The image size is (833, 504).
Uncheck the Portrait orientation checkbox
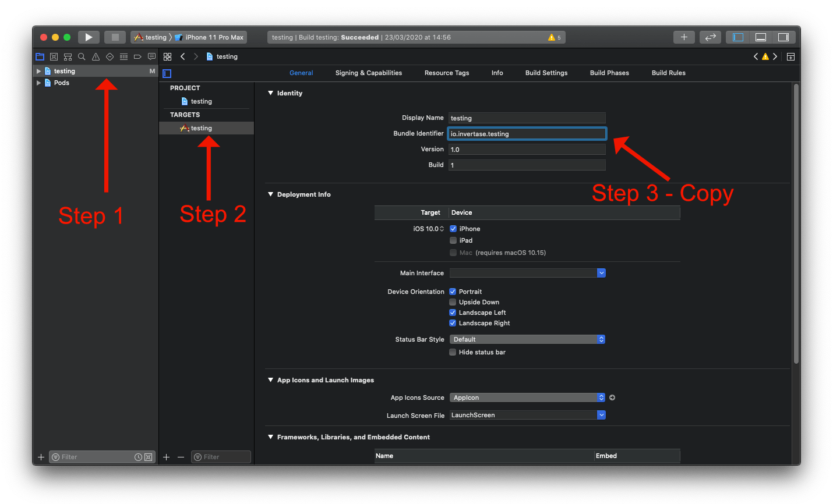pyautogui.click(x=453, y=292)
